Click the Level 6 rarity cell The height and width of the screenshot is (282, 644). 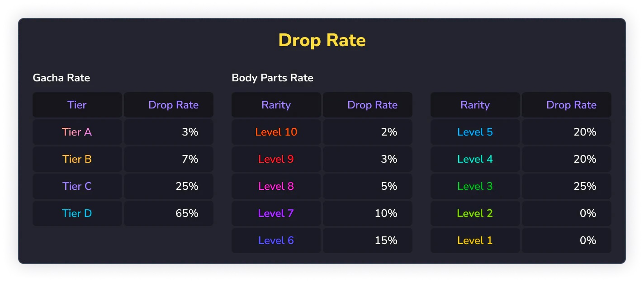coord(276,240)
